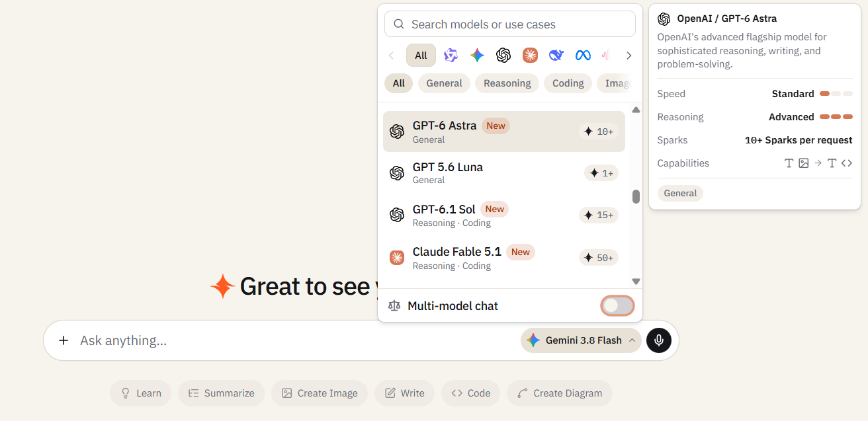Screen dimensions: 868x421
Task: Show previous providers with the left chevron
Action: [x=392, y=56]
